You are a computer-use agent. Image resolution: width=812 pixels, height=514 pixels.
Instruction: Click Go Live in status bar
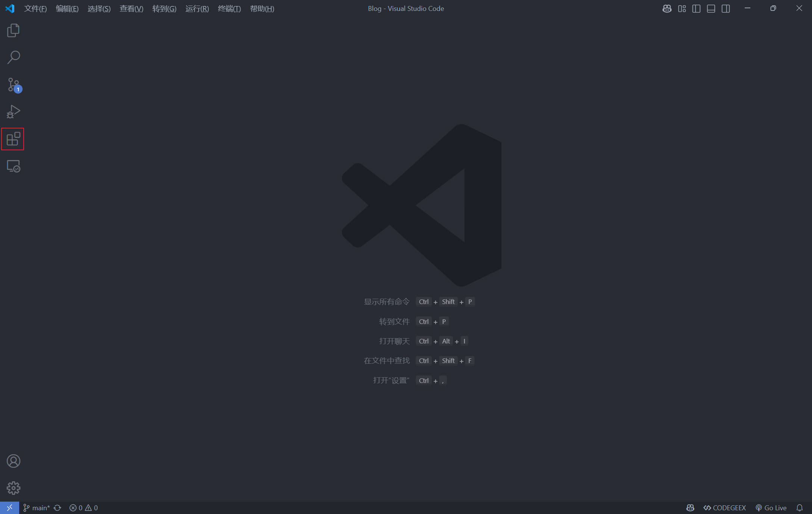(x=771, y=508)
